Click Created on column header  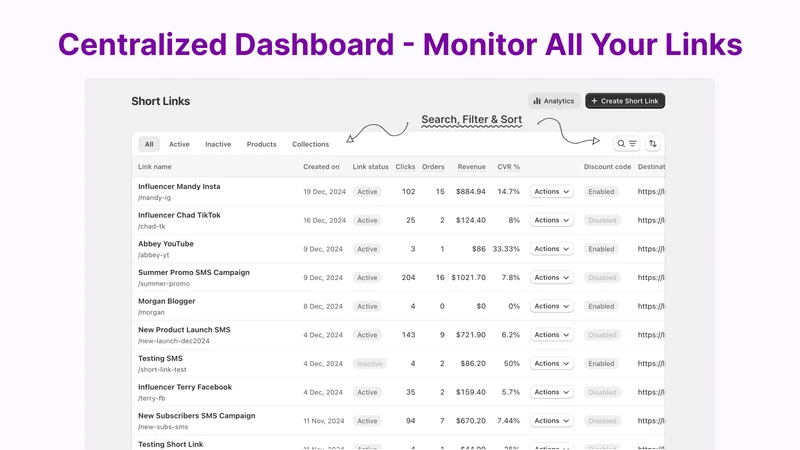[321, 167]
